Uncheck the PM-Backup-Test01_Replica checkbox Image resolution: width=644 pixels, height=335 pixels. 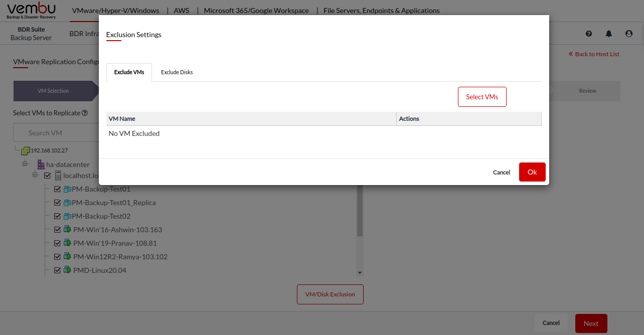coord(57,203)
